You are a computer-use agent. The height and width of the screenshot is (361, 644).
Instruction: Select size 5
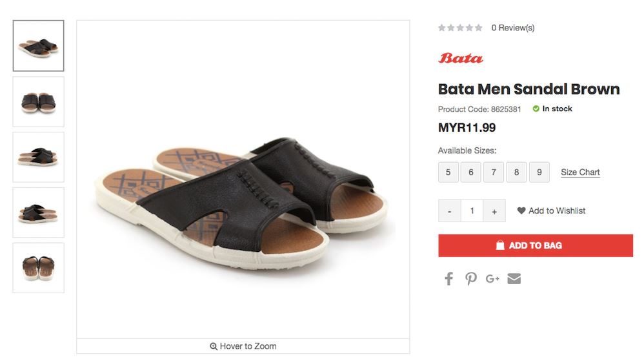click(x=448, y=172)
